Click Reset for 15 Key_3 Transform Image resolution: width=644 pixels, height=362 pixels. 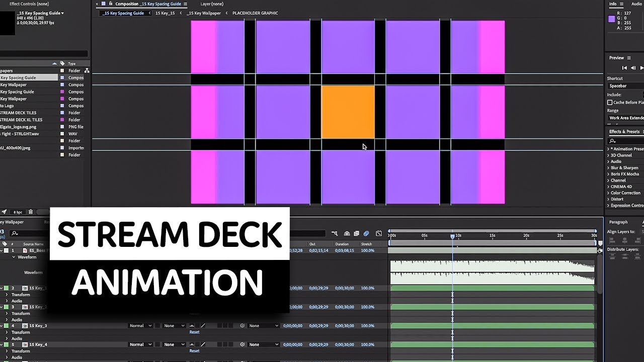(x=194, y=332)
